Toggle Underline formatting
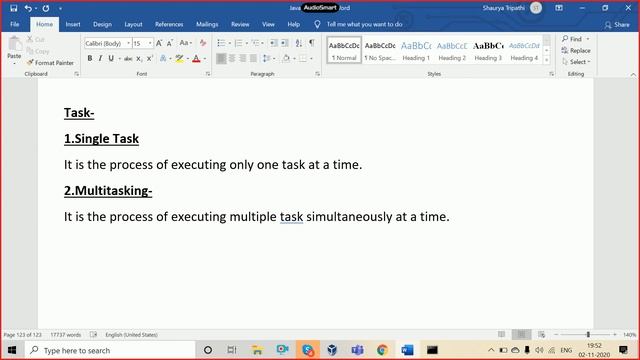640x360 pixels. [x=111, y=58]
